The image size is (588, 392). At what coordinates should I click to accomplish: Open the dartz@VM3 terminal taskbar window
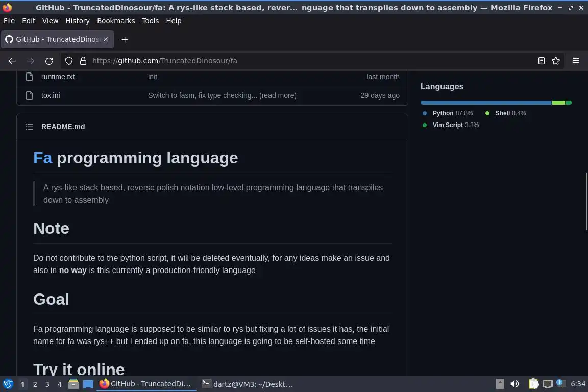[x=248, y=384]
